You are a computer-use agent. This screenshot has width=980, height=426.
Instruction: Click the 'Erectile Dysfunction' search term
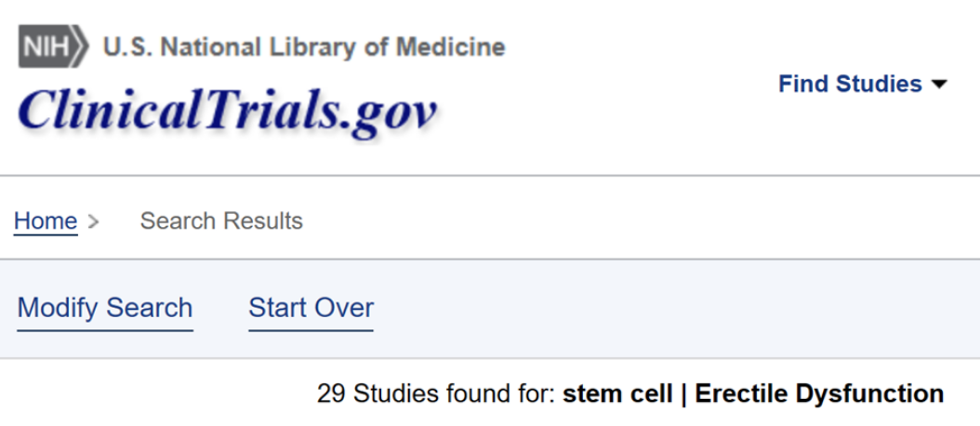(x=819, y=393)
